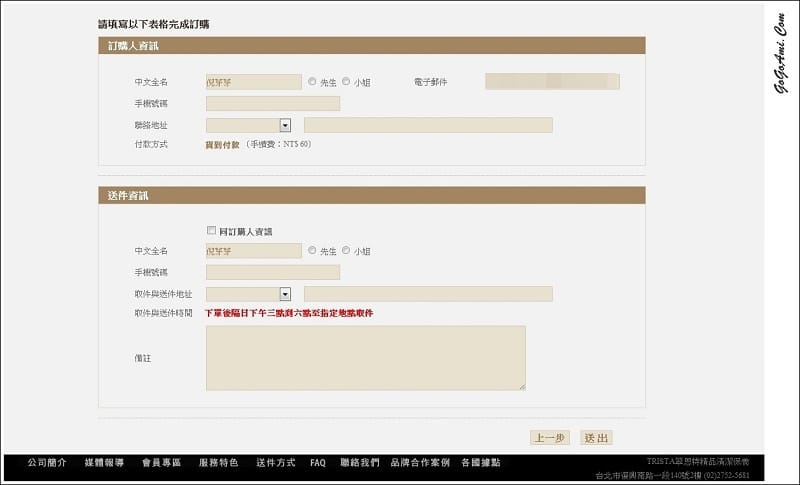Image resolution: width=800 pixels, height=485 pixels.
Task: Open 送件方式 in footer menu
Action: [276, 463]
